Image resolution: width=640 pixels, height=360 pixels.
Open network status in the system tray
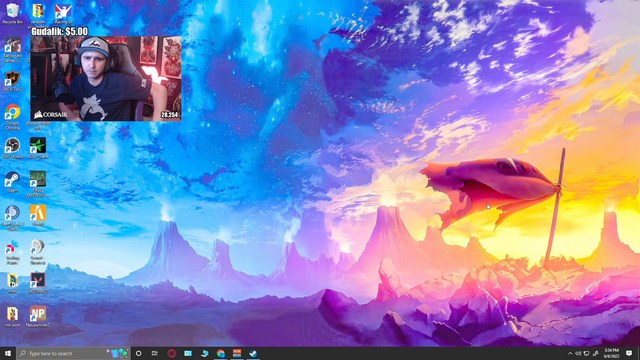pyautogui.click(x=587, y=353)
